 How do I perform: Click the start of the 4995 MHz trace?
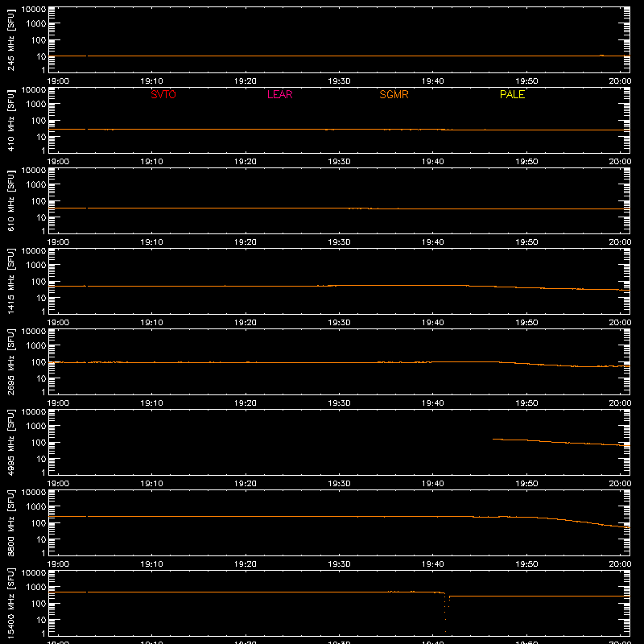pos(493,439)
